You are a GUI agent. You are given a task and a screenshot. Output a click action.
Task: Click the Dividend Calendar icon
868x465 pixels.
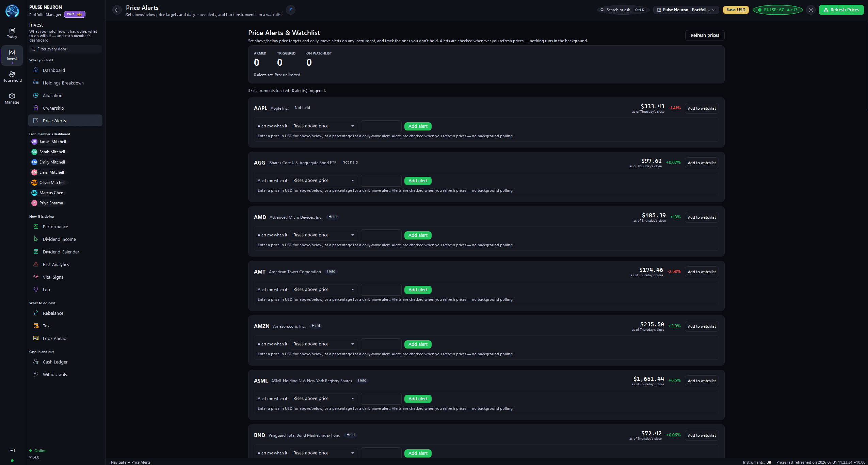36,252
